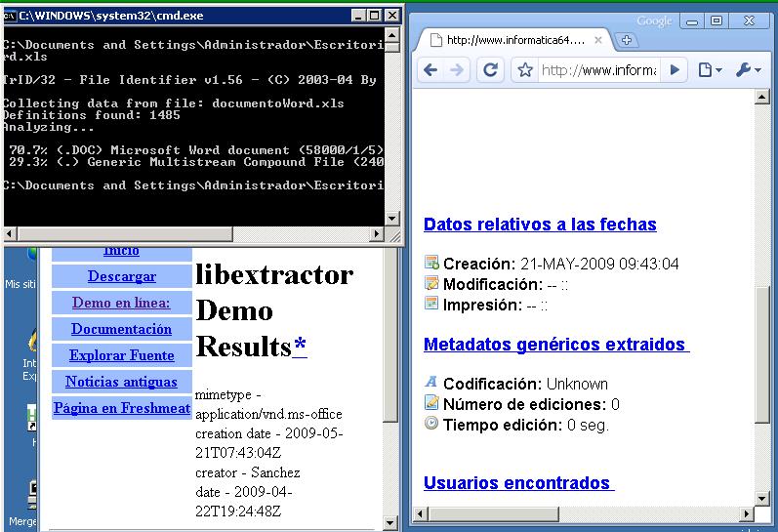This screenshot has height=532, width=778.
Task: Open 'Usuarios encontrados' link
Action: (x=519, y=483)
